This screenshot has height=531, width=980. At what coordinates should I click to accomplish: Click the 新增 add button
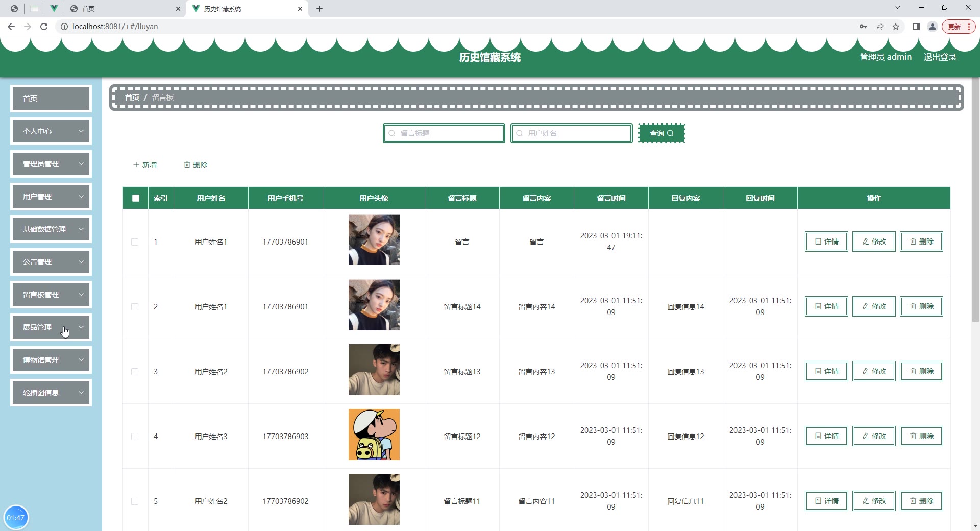coord(145,165)
